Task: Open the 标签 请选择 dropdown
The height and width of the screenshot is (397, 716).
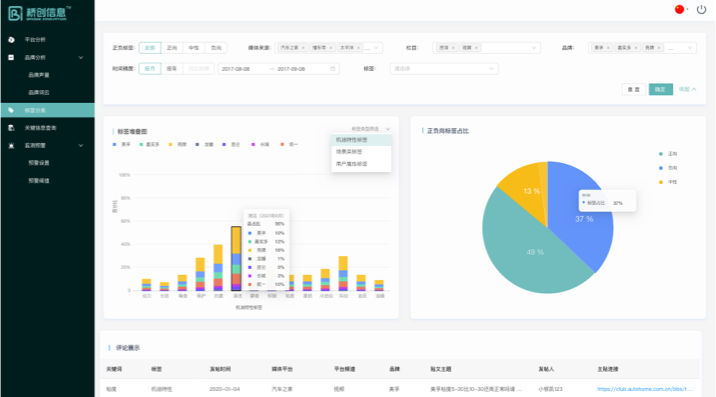Action: click(x=444, y=69)
